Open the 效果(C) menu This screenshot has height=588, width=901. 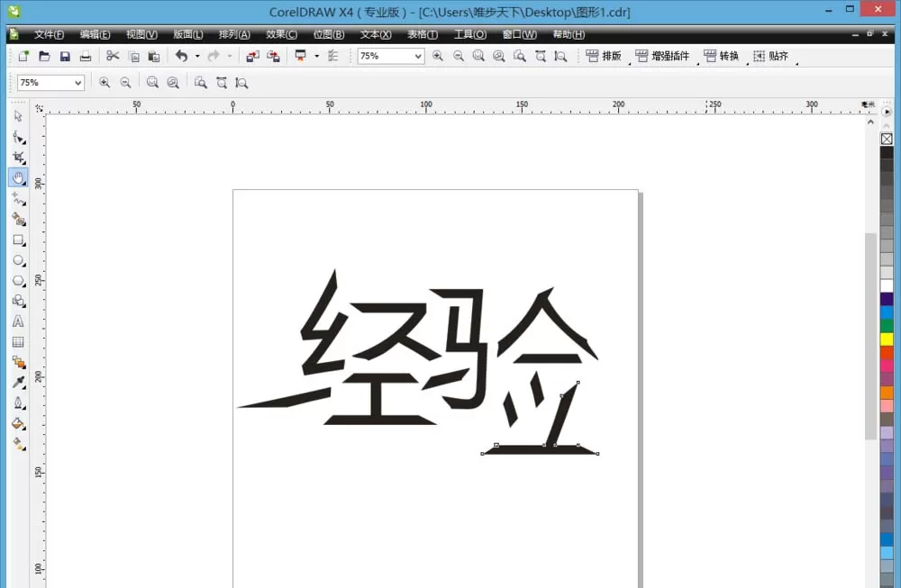[x=281, y=34]
